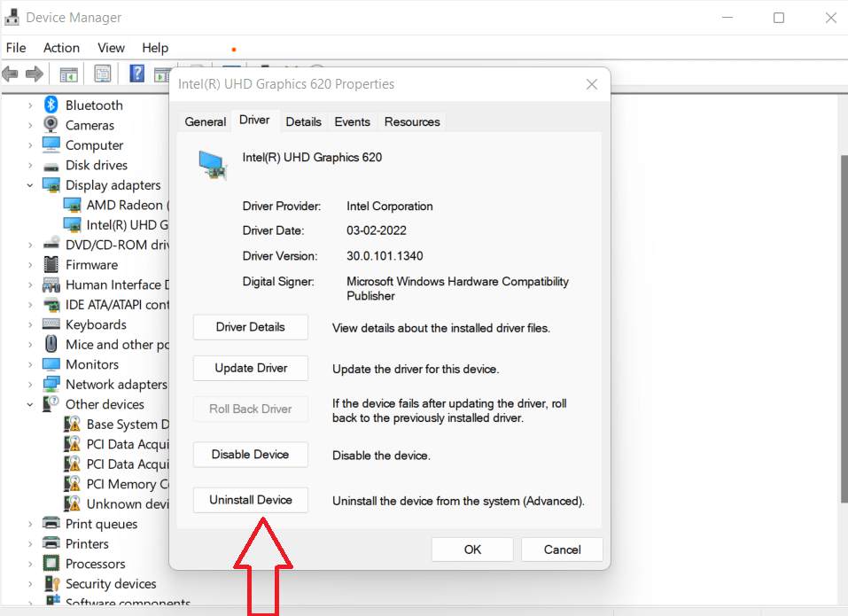Switch to the Details tab
Image resolution: width=848 pixels, height=616 pixels.
click(304, 121)
